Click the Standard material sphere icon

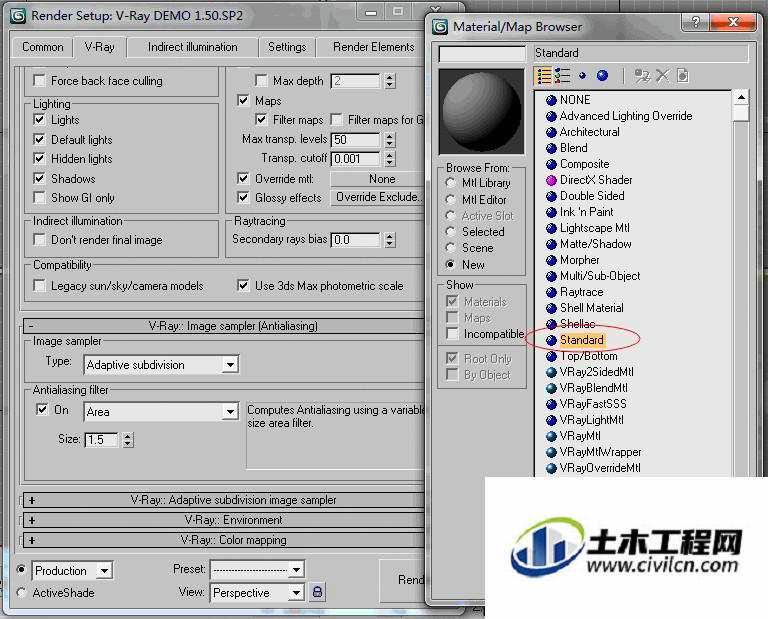coord(551,340)
